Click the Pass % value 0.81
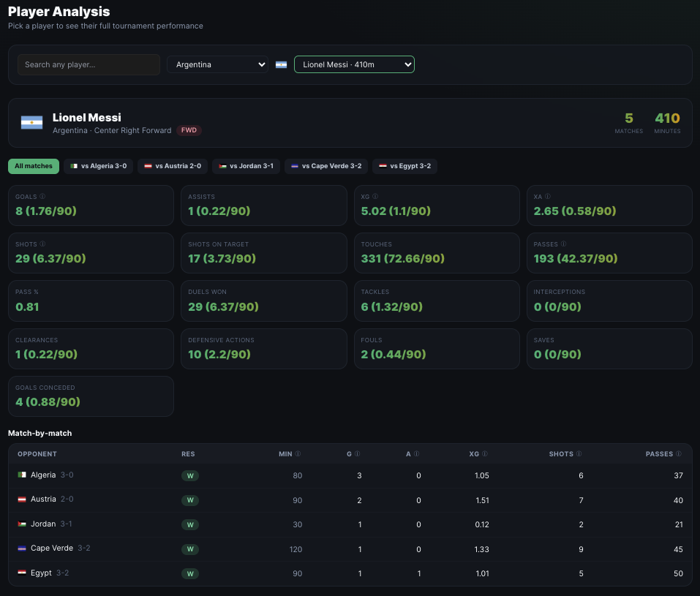 click(27, 307)
